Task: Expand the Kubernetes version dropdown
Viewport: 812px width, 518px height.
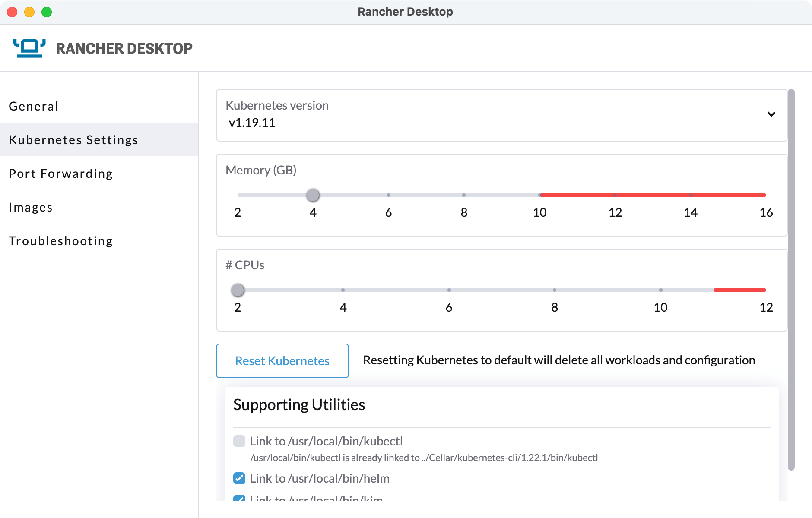Action: click(501, 115)
